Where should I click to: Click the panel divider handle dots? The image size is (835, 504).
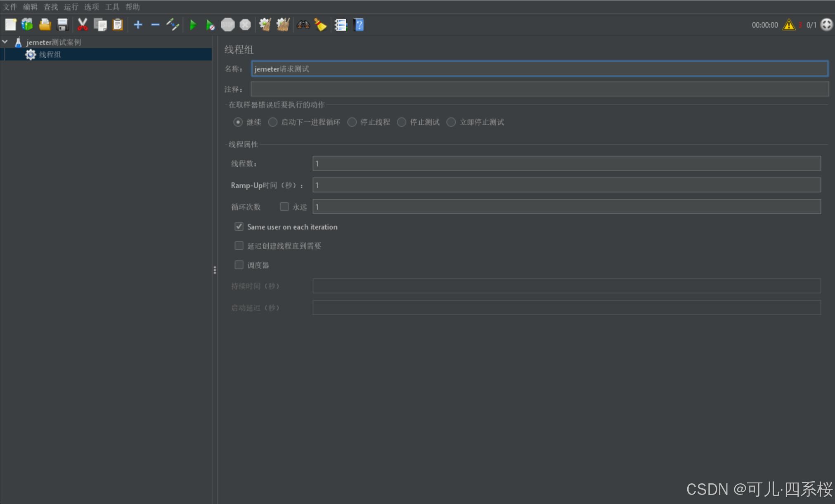tap(215, 270)
